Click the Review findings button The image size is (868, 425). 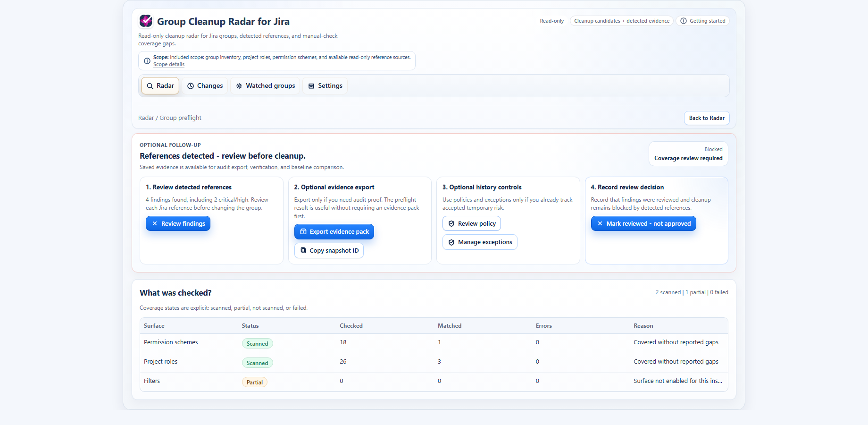coord(178,223)
